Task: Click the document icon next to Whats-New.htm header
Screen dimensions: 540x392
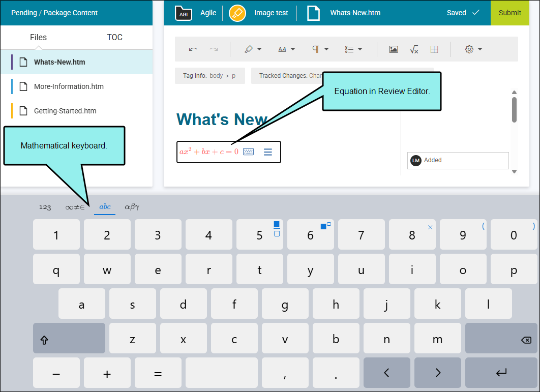Action: [313, 13]
